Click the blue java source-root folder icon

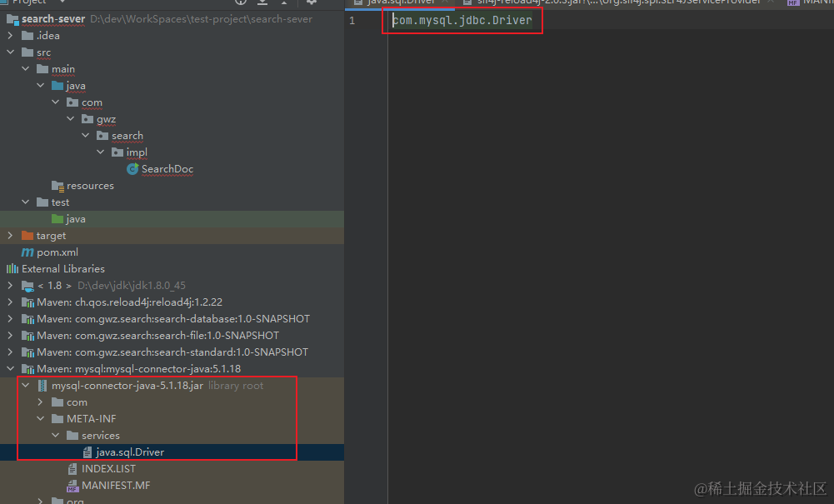click(x=57, y=86)
